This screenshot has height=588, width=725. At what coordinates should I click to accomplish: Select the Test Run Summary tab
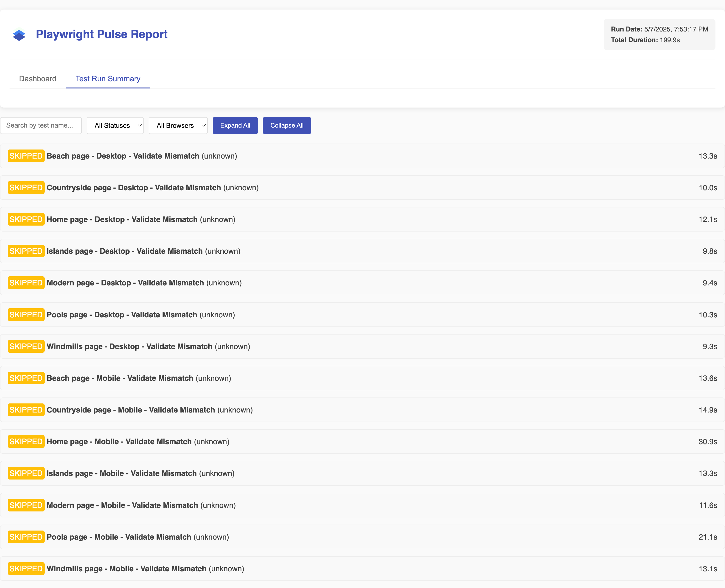pyautogui.click(x=108, y=79)
